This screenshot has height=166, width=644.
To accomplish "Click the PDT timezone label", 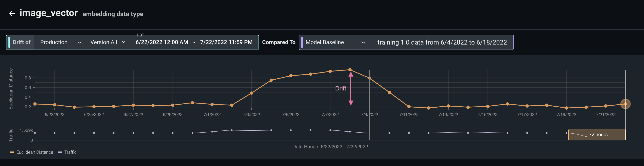I will click(x=140, y=35).
